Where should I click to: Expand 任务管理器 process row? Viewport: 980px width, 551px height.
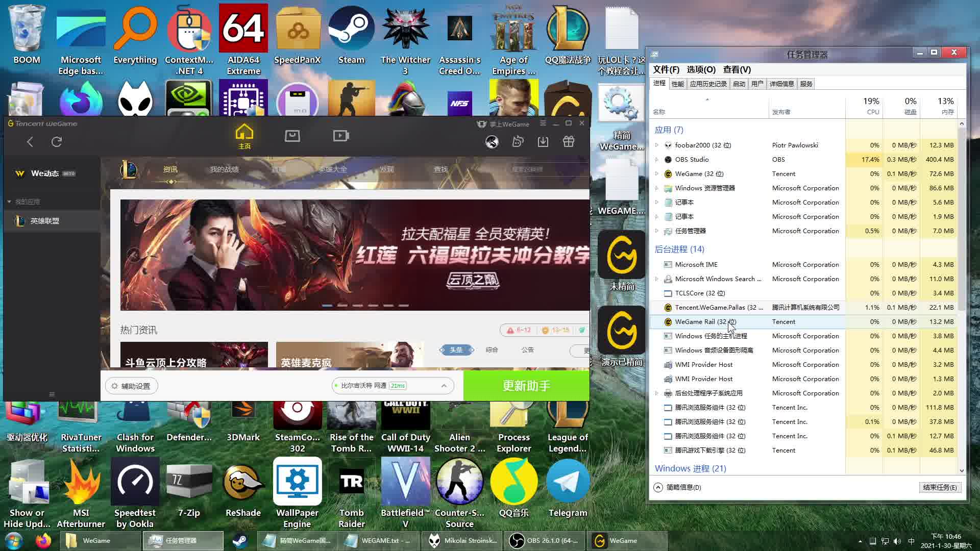(657, 231)
